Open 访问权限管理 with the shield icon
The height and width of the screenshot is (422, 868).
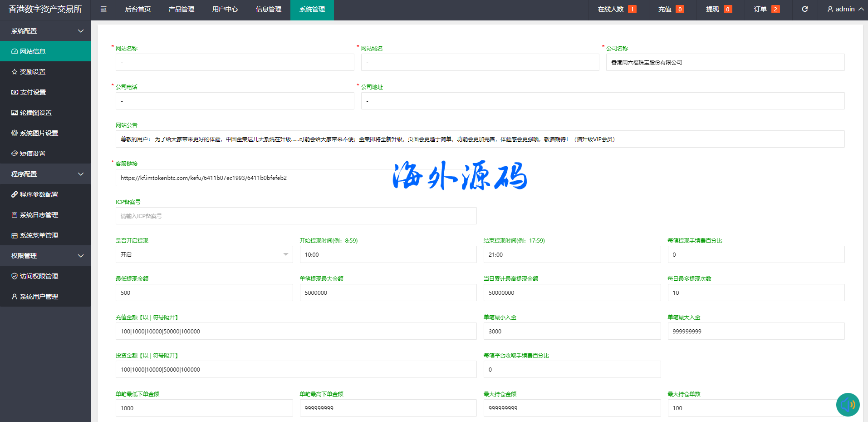(x=39, y=276)
